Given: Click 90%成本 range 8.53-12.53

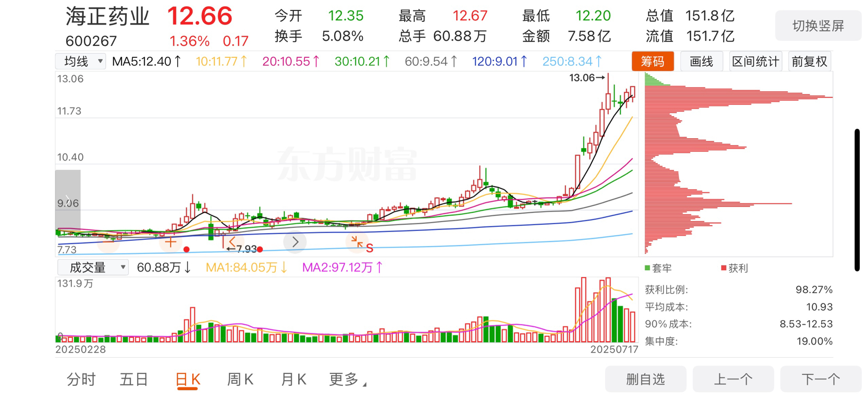Looking at the screenshot, I should [806, 324].
